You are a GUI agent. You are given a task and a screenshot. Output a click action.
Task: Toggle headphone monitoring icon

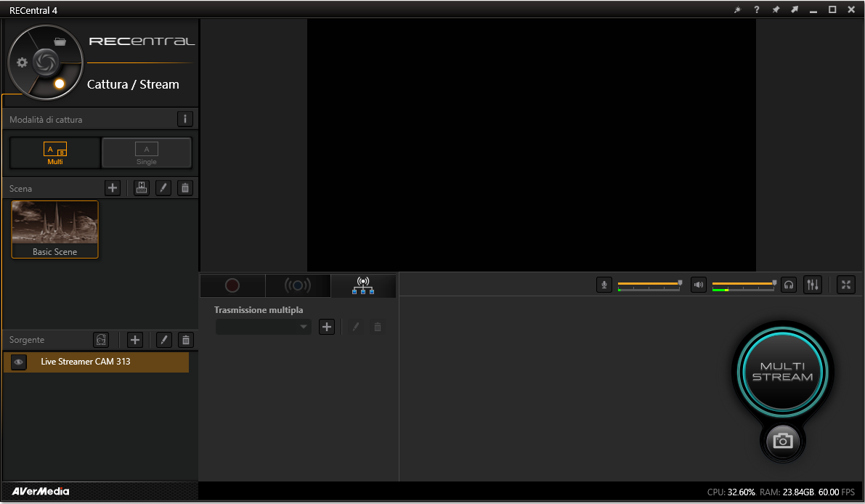pyautogui.click(x=789, y=285)
